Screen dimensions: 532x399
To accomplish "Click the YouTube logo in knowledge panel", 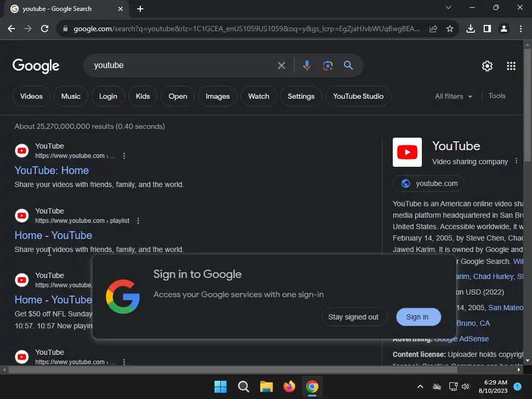I will pos(407,152).
